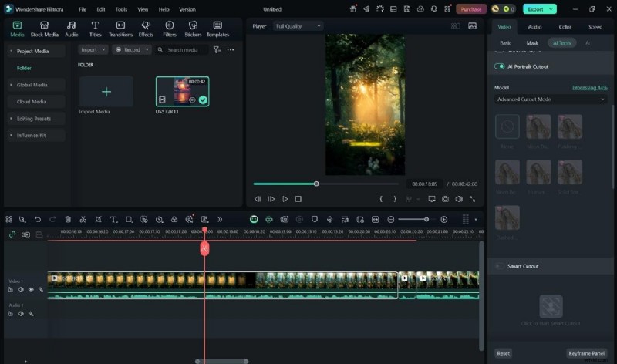This screenshot has height=364, width=617.
Task: Undo the last action in timeline
Action: (x=37, y=219)
